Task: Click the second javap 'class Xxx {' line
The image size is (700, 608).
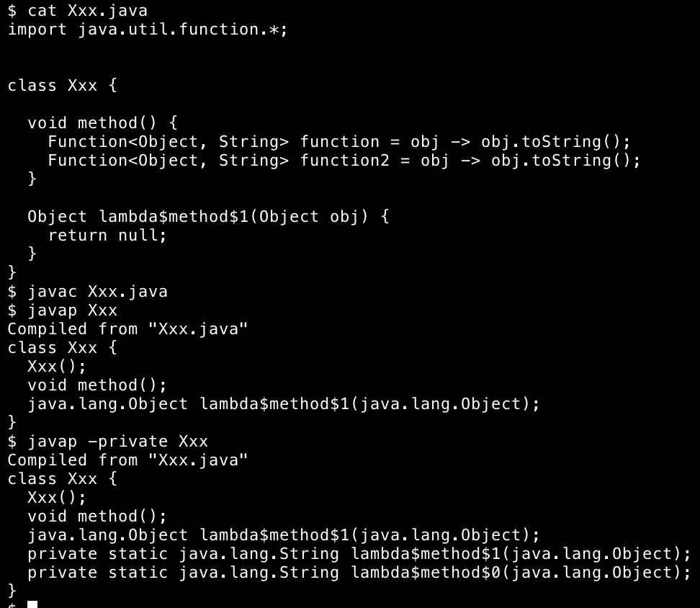Action: (x=63, y=479)
